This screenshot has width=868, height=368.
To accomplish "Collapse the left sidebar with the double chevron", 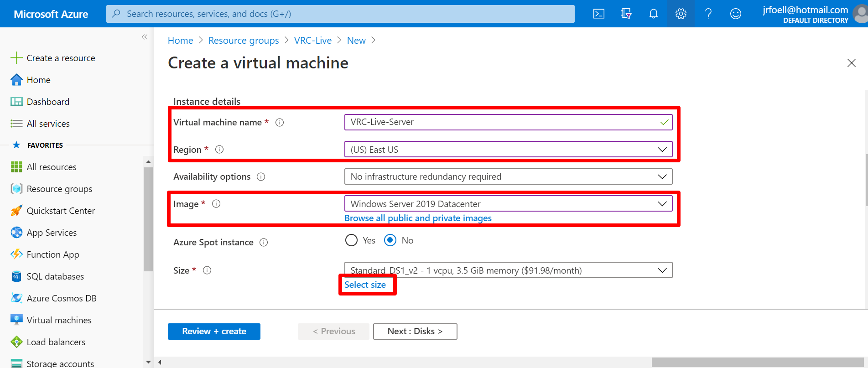I will 145,37.
